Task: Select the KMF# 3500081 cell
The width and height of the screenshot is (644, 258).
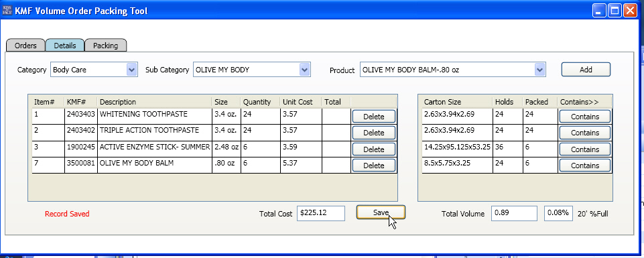Action: [81, 166]
